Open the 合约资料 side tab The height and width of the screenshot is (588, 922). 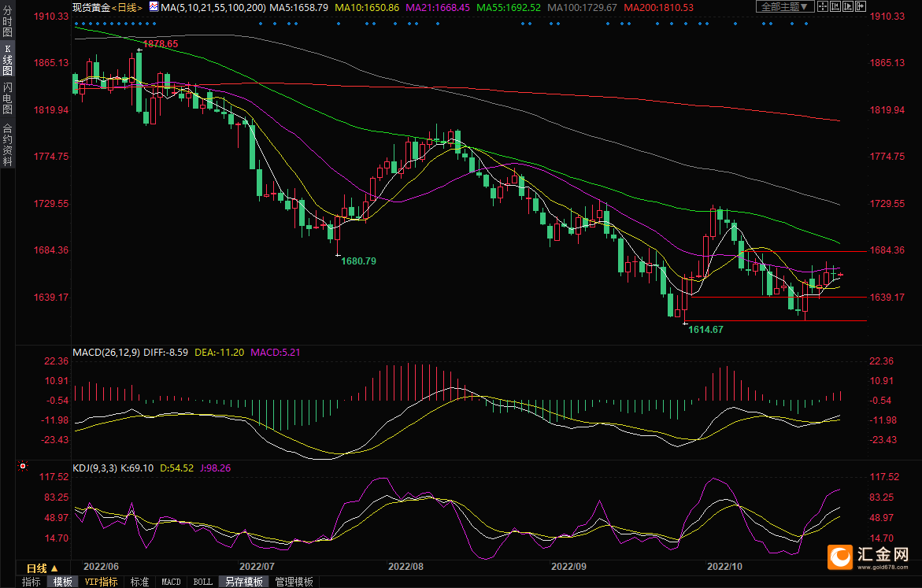[x=7, y=144]
